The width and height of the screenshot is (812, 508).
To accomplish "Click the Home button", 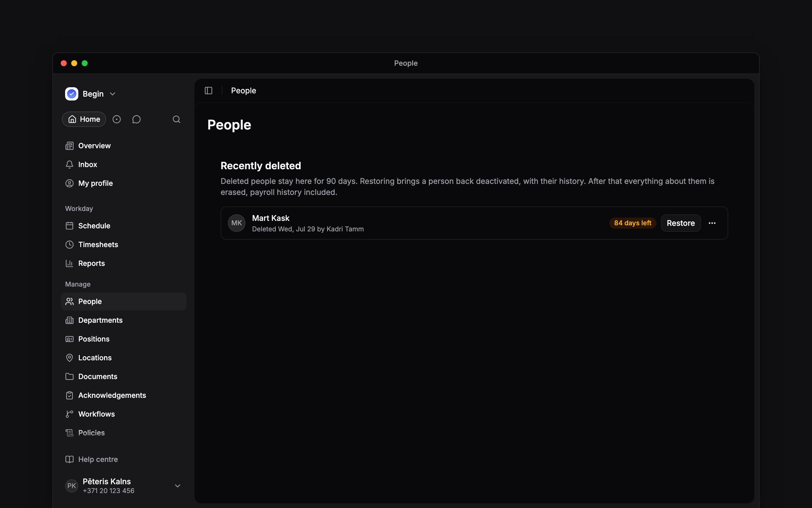I will (84, 119).
